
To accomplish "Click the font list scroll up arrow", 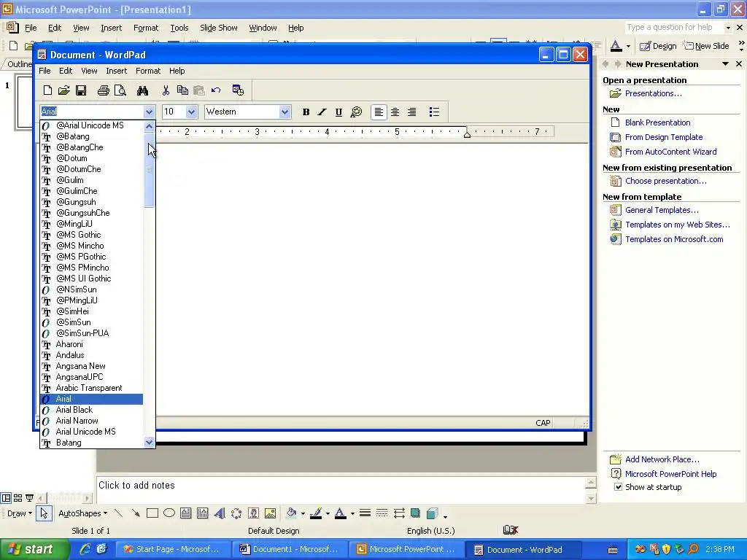I will [x=149, y=126].
